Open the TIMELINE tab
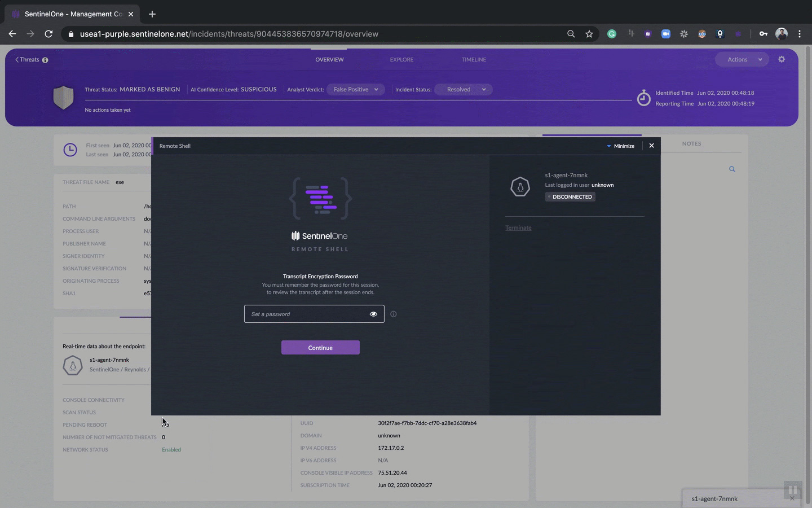 point(474,59)
